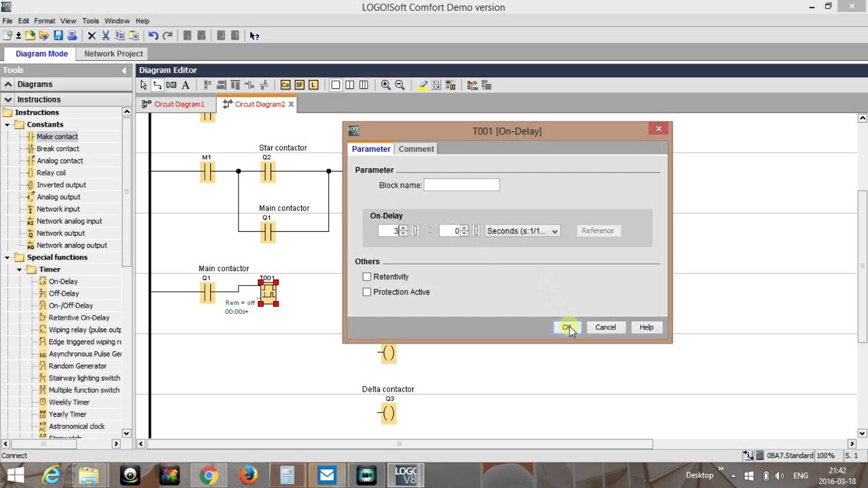This screenshot has height=488, width=868.
Task: Select the M1 contact in diagram
Action: (x=207, y=173)
